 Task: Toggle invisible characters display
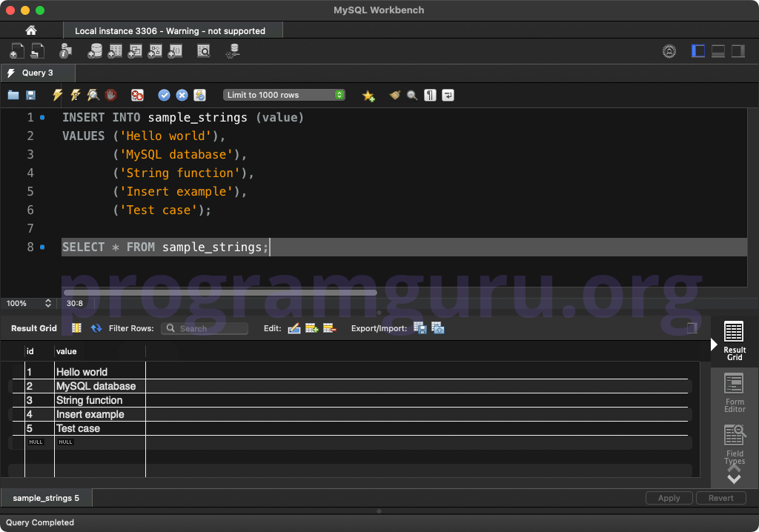click(431, 95)
